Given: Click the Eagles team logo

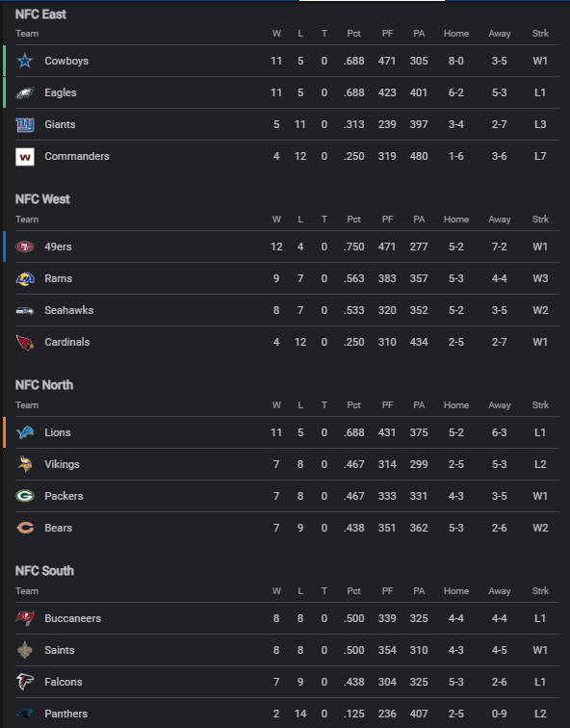Looking at the screenshot, I should [x=25, y=92].
